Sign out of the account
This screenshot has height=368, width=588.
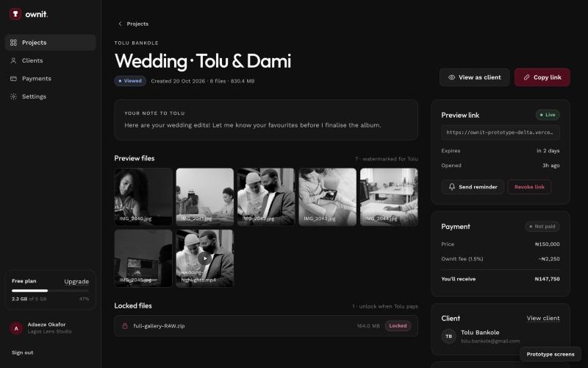tap(23, 353)
